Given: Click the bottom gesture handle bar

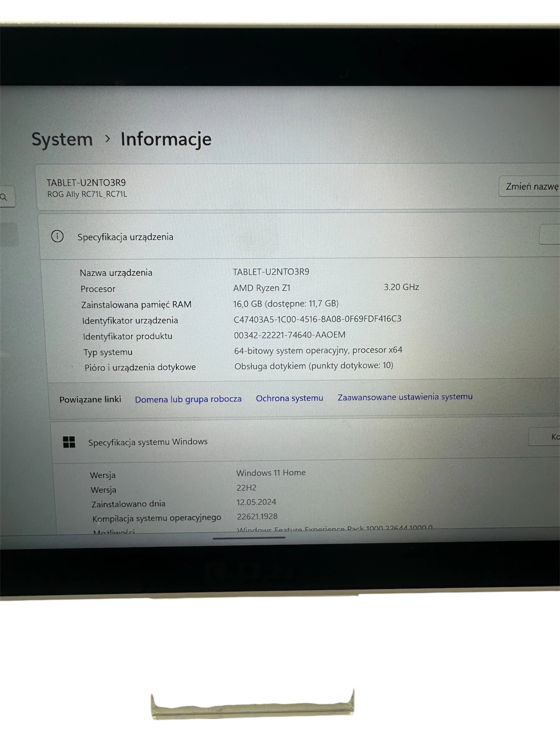Looking at the screenshot, I should pyautogui.click(x=249, y=538).
